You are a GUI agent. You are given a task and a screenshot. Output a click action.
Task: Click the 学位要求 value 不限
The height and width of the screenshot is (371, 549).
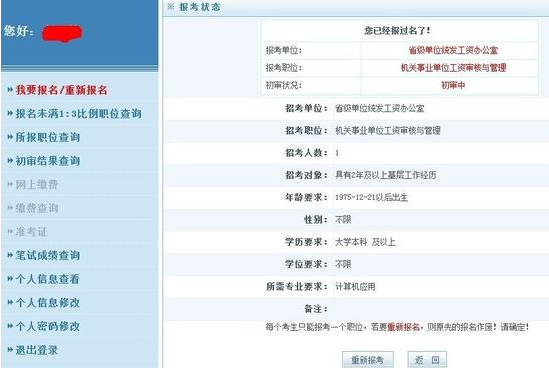click(x=343, y=264)
